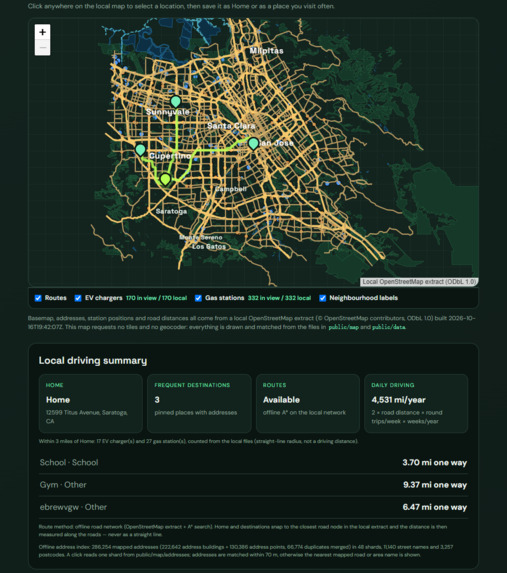Open the Daily Driving 4,531 mi/year card
This screenshot has height=573, width=507.
coord(416,403)
